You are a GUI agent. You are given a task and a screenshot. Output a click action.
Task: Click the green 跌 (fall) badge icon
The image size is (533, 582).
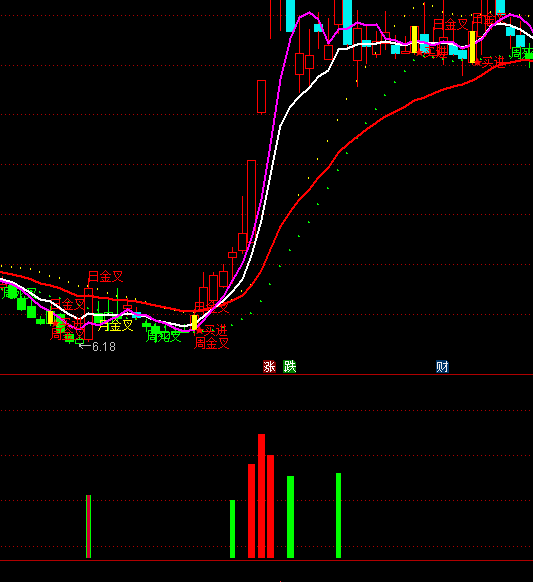click(290, 367)
